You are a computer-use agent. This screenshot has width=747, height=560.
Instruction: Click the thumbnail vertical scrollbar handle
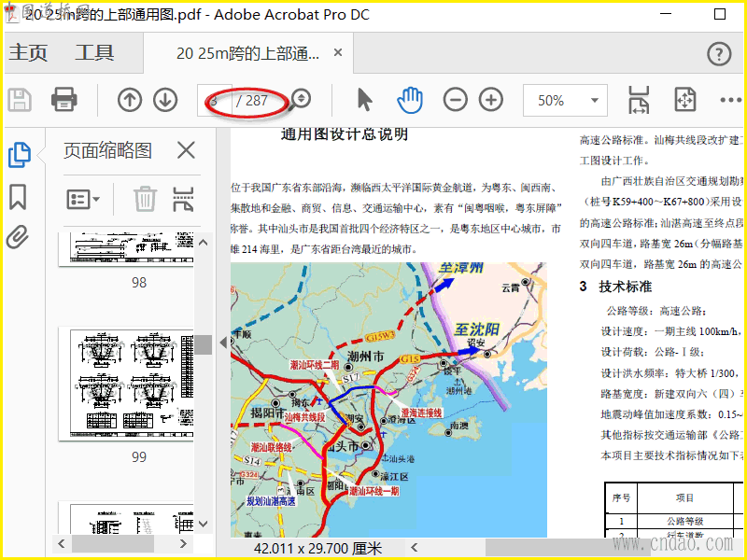click(x=204, y=344)
